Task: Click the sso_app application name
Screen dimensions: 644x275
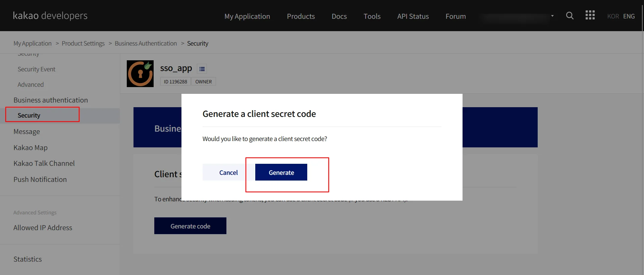Action: (176, 68)
